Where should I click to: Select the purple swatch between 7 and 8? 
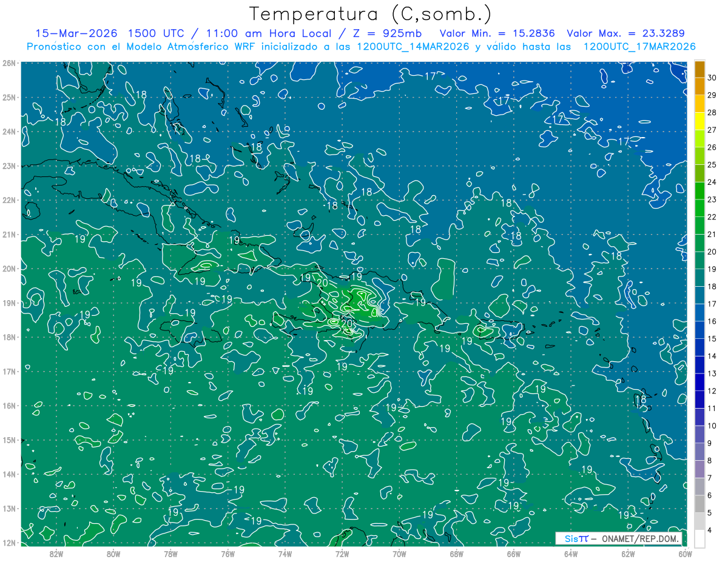click(699, 469)
